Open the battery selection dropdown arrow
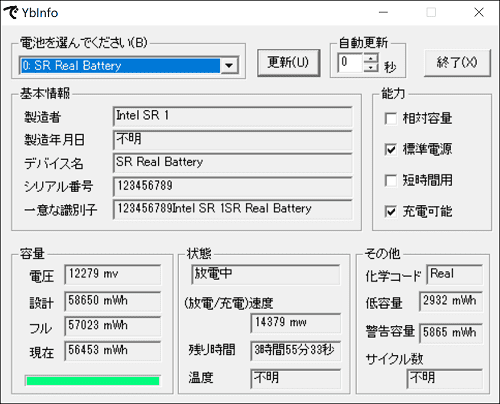 [229, 65]
